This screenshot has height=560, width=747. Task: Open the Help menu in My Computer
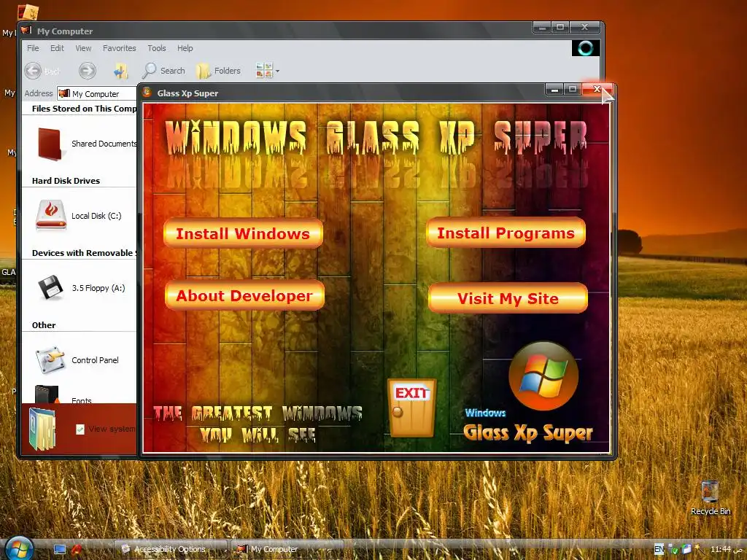[185, 48]
